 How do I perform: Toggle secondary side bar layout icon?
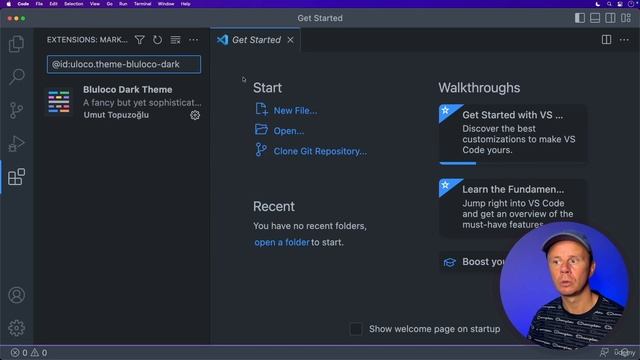pos(610,18)
